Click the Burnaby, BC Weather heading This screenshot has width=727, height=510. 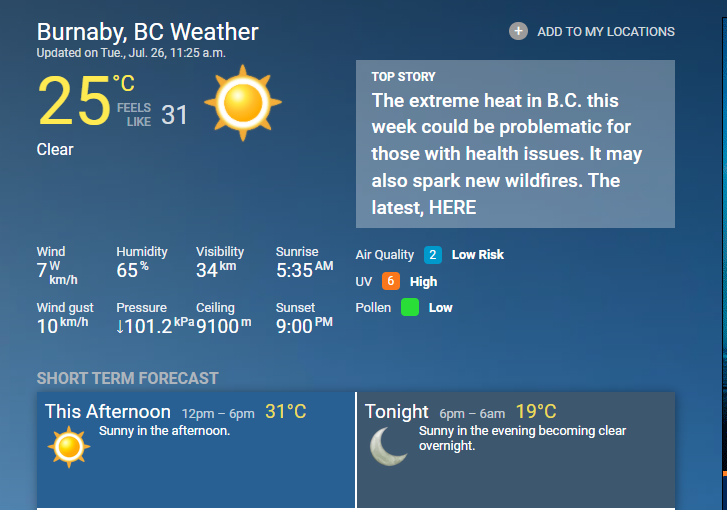coord(147,32)
